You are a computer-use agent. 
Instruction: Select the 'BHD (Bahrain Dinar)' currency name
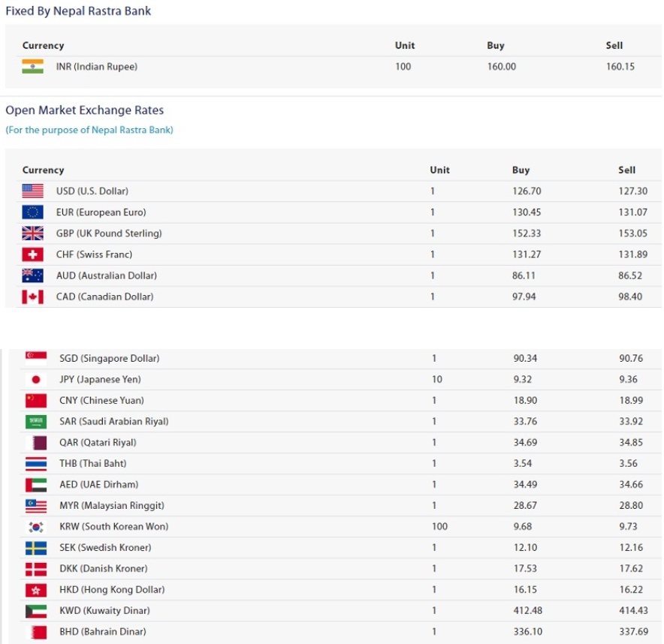(x=103, y=632)
